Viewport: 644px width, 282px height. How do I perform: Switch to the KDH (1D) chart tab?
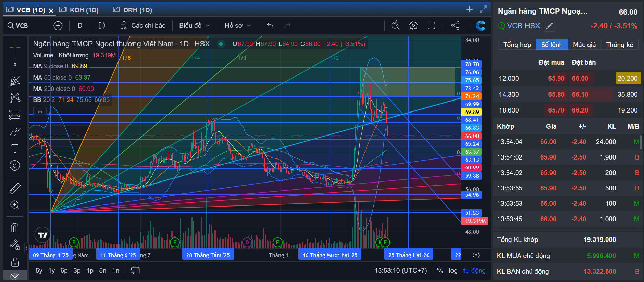[79, 10]
